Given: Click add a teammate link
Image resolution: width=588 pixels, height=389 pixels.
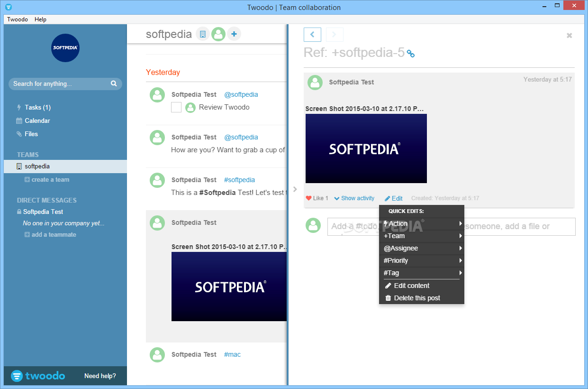Looking at the screenshot, I should (x=50, y=235).
